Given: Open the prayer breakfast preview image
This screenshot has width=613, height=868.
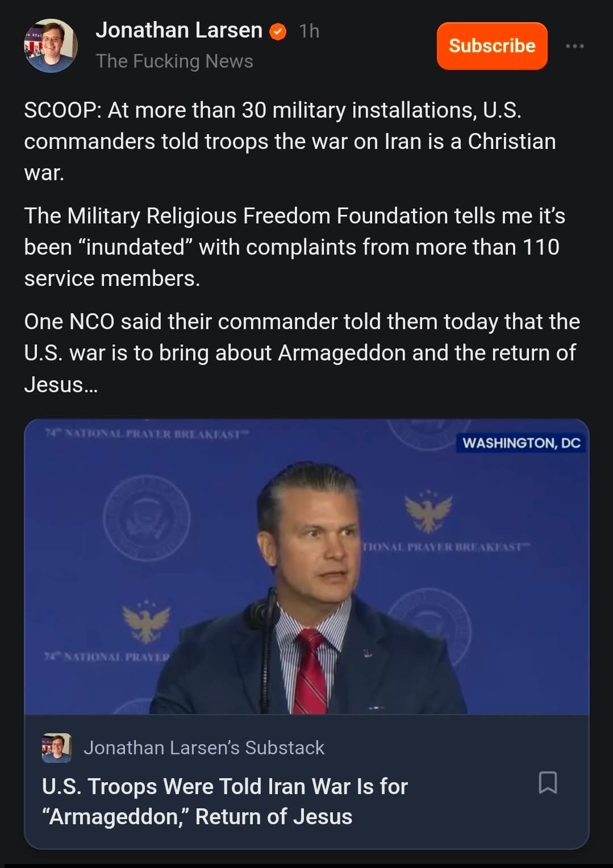Looking at the screenshot, I should click(307, 566).
